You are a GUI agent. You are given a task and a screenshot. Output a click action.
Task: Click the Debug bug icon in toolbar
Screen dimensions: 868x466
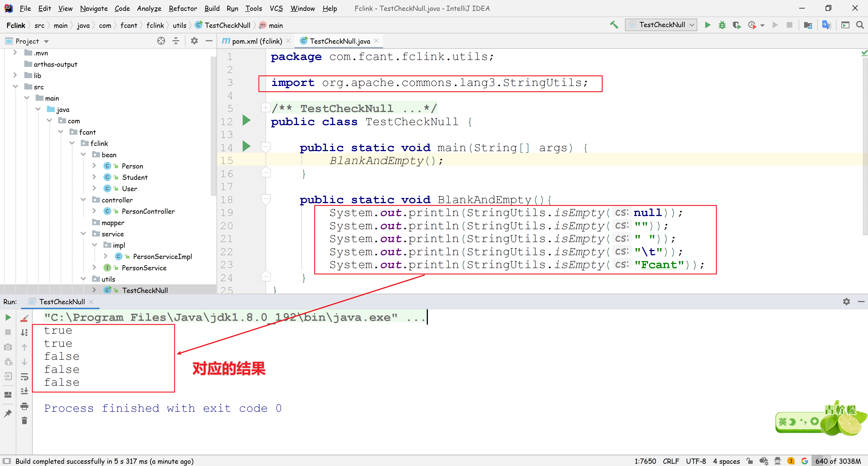tap(722, 25)
